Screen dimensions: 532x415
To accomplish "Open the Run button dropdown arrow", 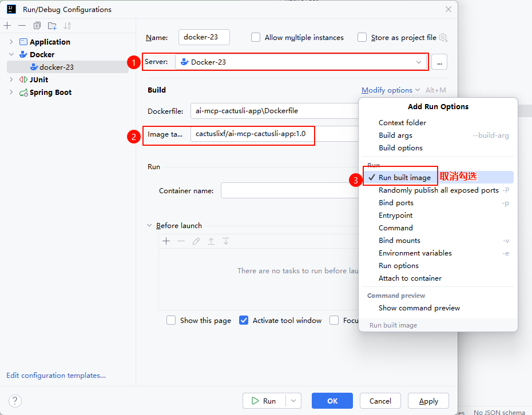I will 293,401.
